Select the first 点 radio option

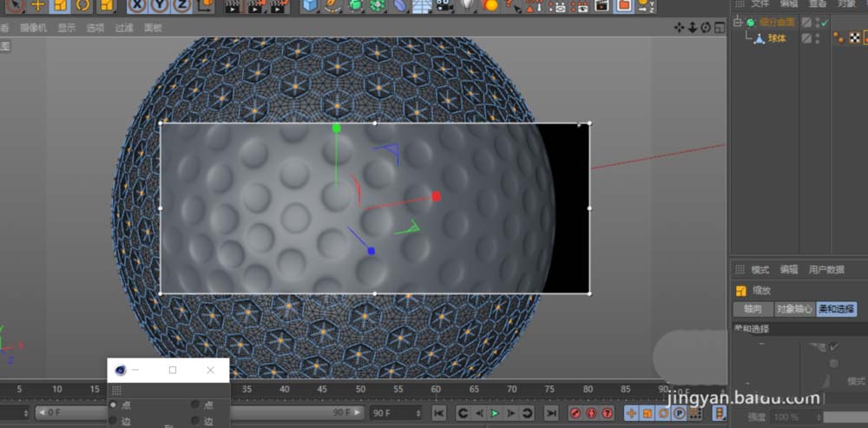tap(113, 405)
